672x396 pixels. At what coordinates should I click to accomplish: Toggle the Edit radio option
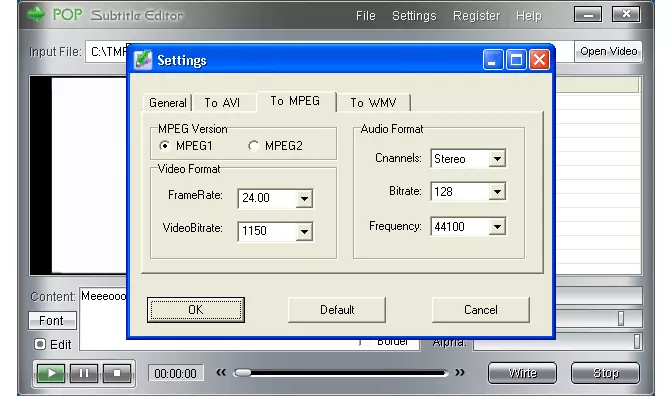coord(40,344)
